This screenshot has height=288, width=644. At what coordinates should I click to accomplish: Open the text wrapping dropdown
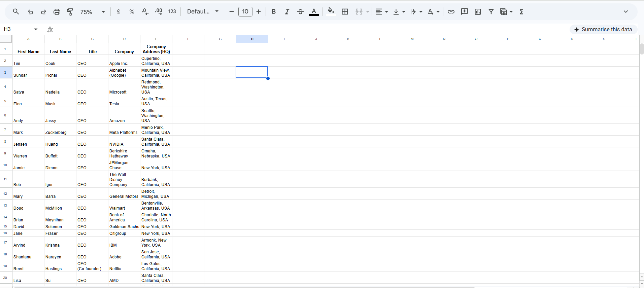tap(416, 12)
